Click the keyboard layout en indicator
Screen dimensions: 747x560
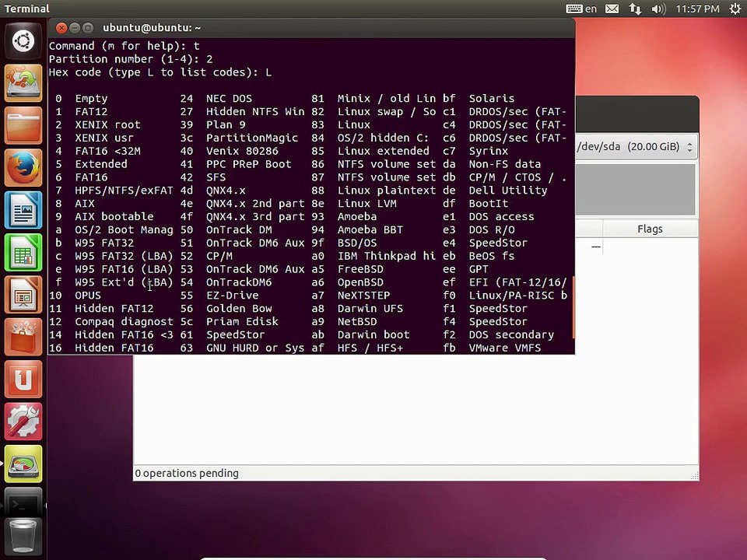(581, 9)
